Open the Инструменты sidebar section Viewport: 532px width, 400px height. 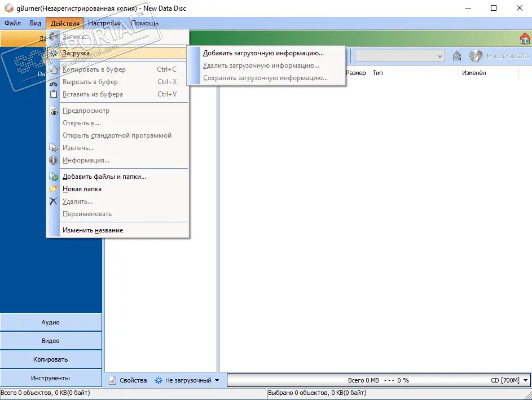pos(51,377)
